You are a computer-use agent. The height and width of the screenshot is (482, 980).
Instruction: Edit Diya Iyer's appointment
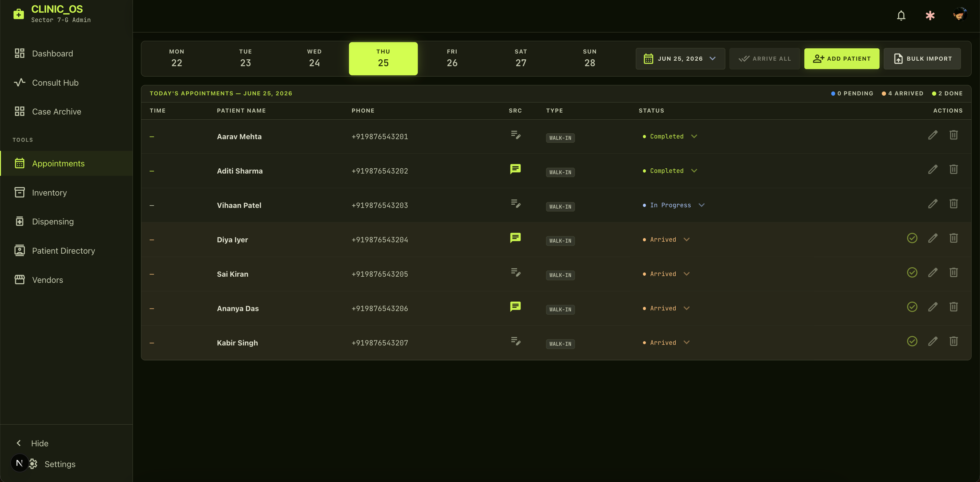pyautogui.click(x=932, y=238)
